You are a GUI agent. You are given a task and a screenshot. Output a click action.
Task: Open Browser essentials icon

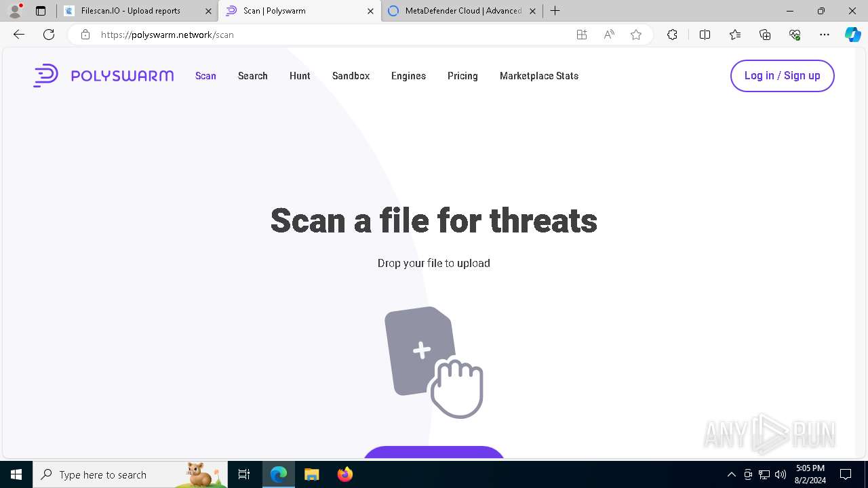point(795,35)
